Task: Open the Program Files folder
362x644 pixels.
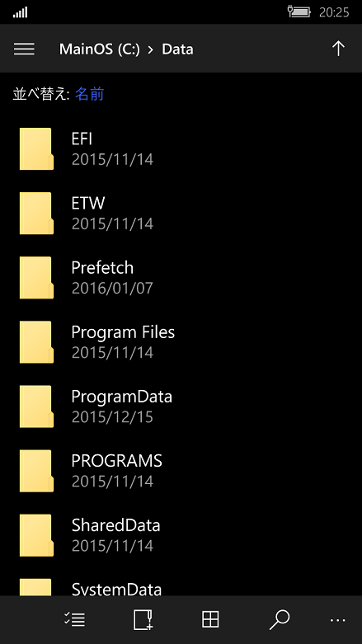Action: click(181, 342)
